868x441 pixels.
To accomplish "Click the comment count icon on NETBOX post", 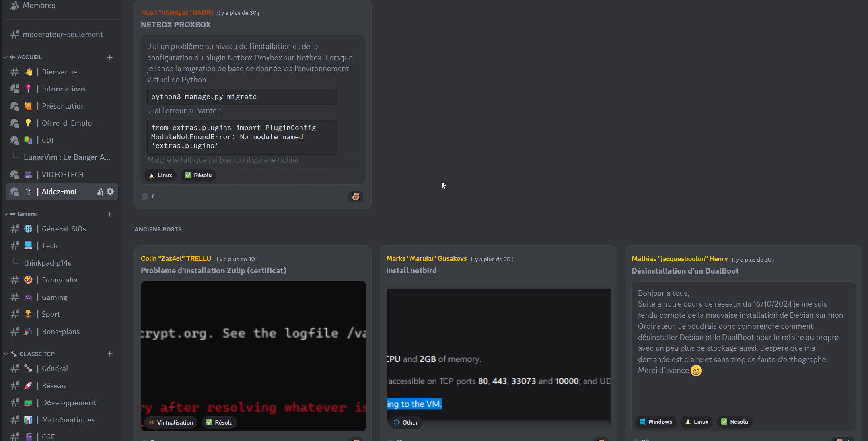I will (145, 196).
